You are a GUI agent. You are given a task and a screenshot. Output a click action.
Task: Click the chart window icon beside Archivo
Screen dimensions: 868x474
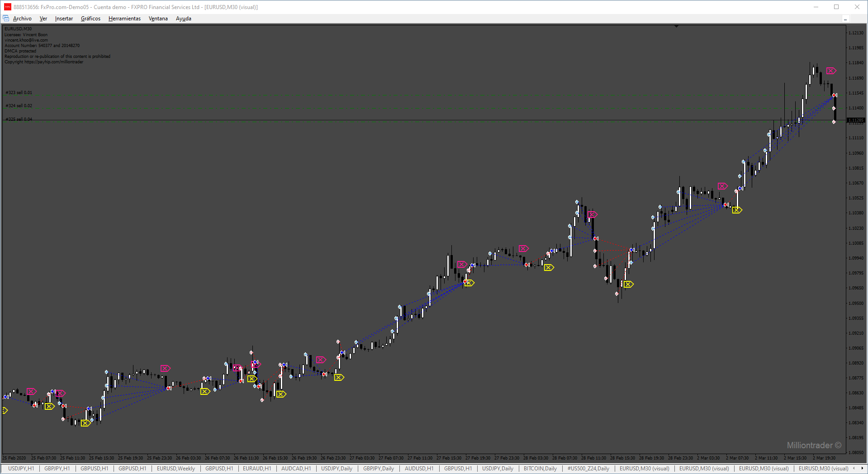click(6, 19)
